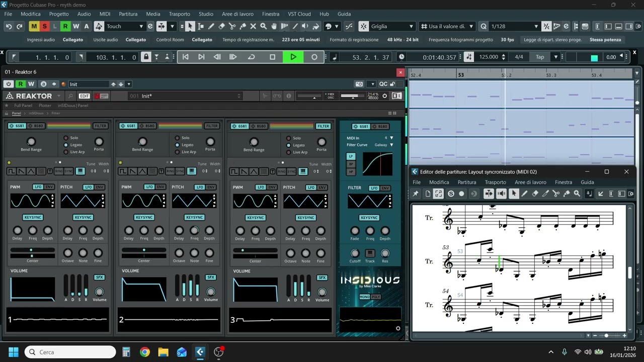
Task: Click the Insidious panel settings gear icon
Action: click(398, 328)
